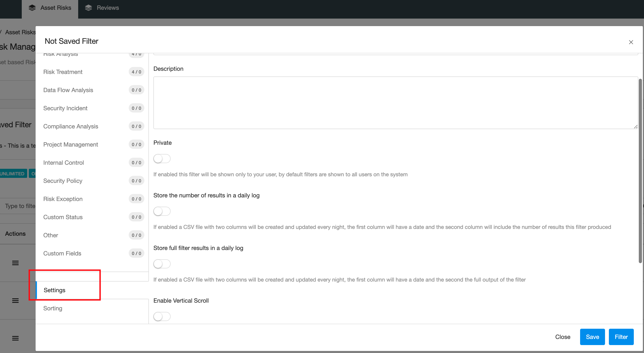This screenshot has width=644, height=353.
Task: Open the Compliance Analysis filter group
Action: [x=92, y=126]
